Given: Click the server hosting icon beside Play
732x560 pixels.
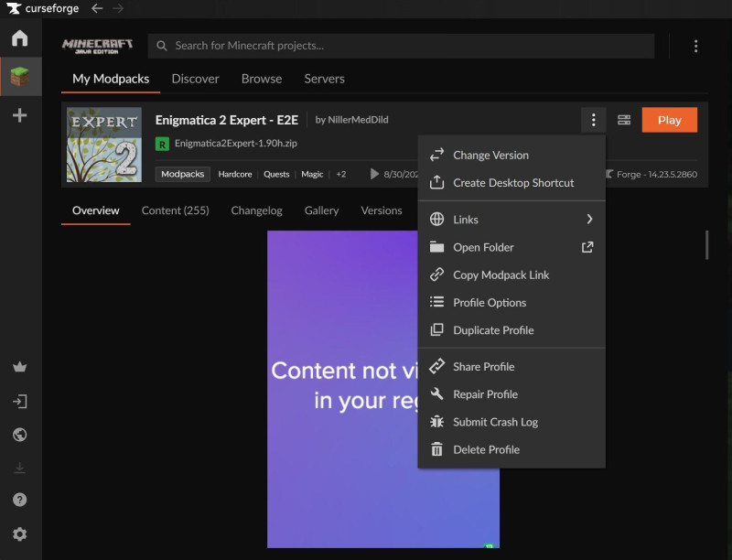Looking at the screenshot, I should click(624, 120).
